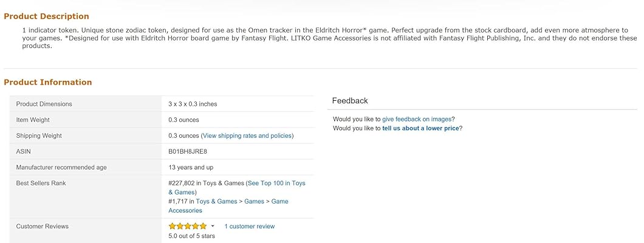This screenshot has width=644, height=243.
Task: Open the 1 customer review link
Action: pos(249,227)
